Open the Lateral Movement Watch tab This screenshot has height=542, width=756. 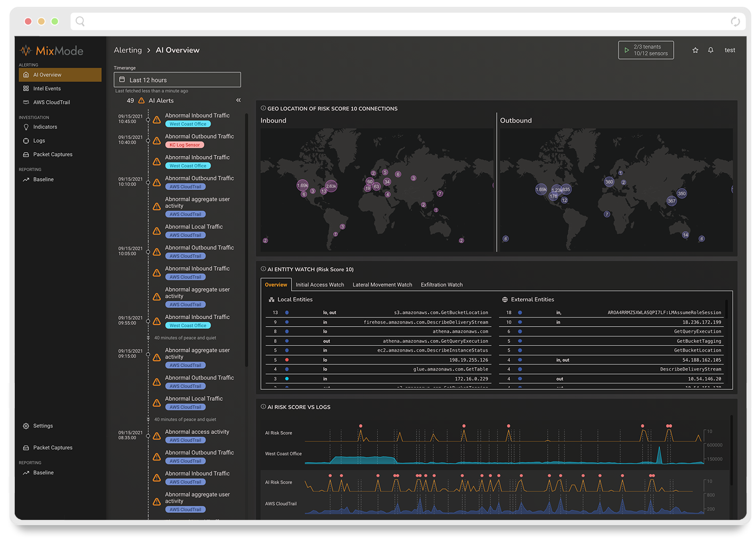point(382,285)
